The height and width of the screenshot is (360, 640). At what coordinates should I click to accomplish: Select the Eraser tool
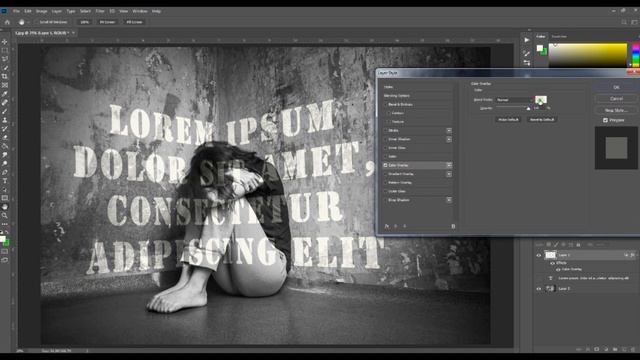click(5, 137)
